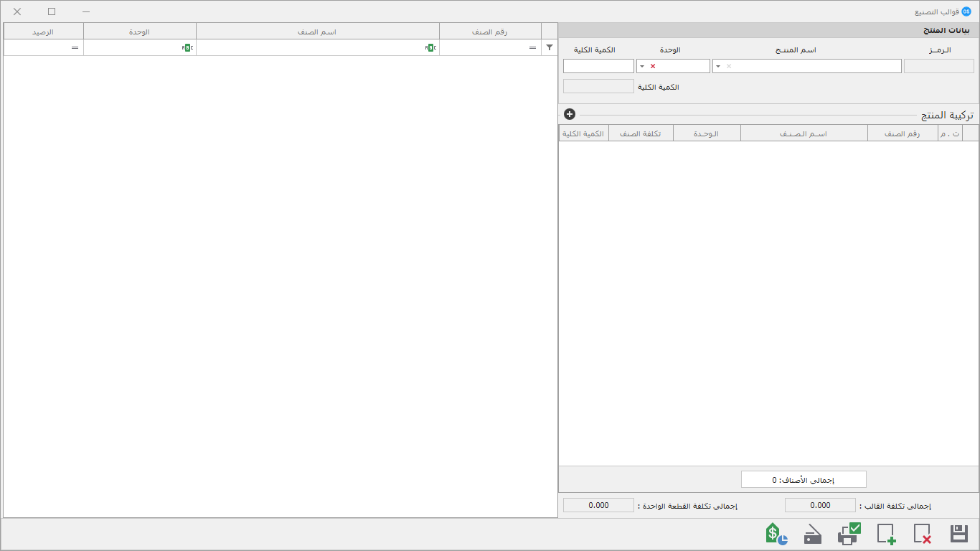Click the الرمز code field
Viewport: 980px width, 551px height.
click(939, 66)
